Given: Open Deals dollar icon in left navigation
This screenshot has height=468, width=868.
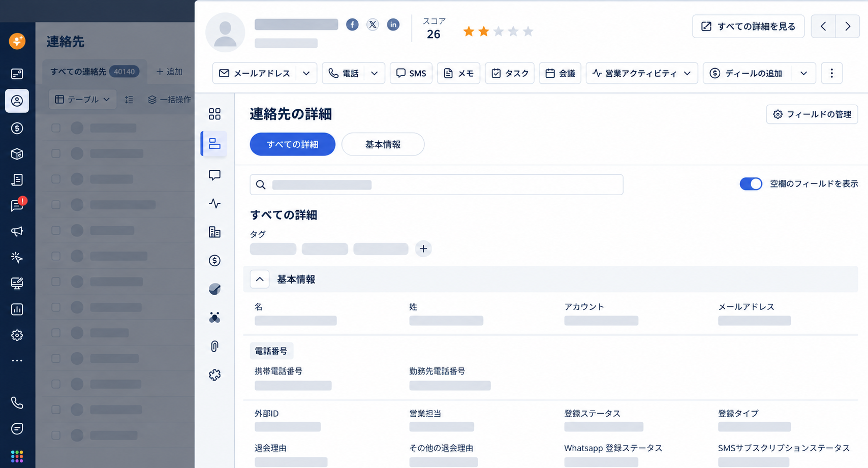Looking at the screenshot, I should click(17, 128).
